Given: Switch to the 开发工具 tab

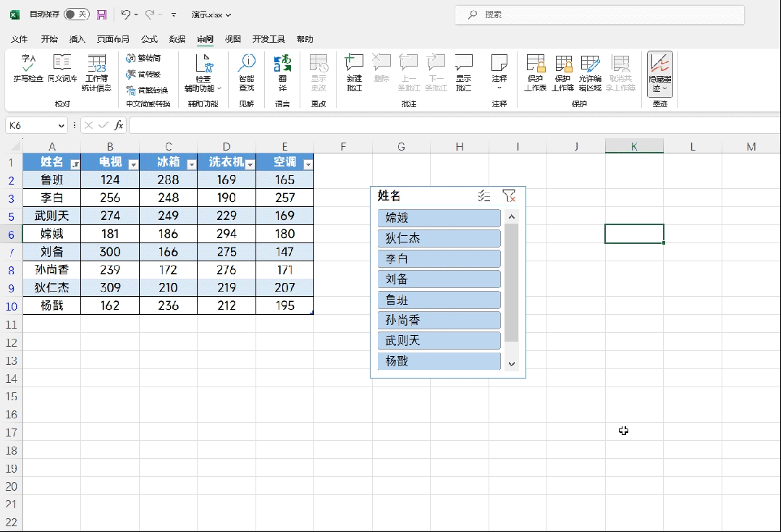Looking at the screenshot, I should click(269, 39).
